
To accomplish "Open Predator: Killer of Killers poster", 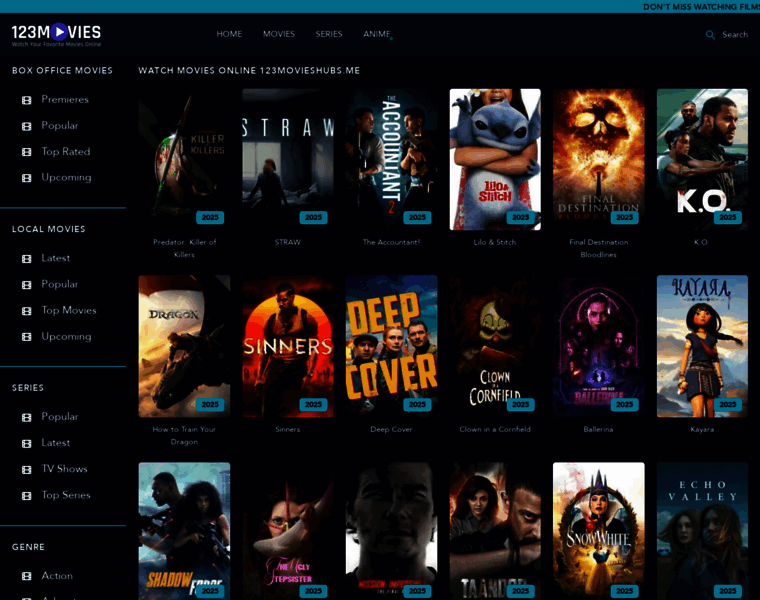I will 184,159.
